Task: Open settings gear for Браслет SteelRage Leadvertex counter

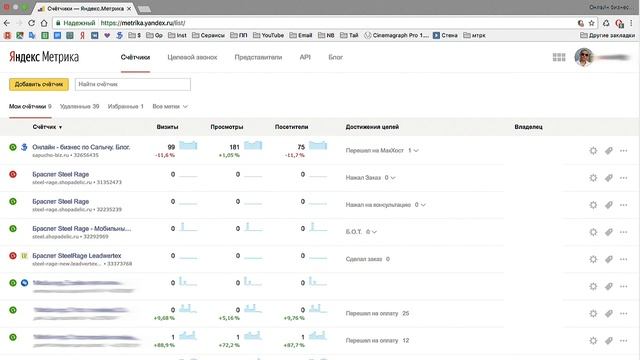Action: (593, 259)
